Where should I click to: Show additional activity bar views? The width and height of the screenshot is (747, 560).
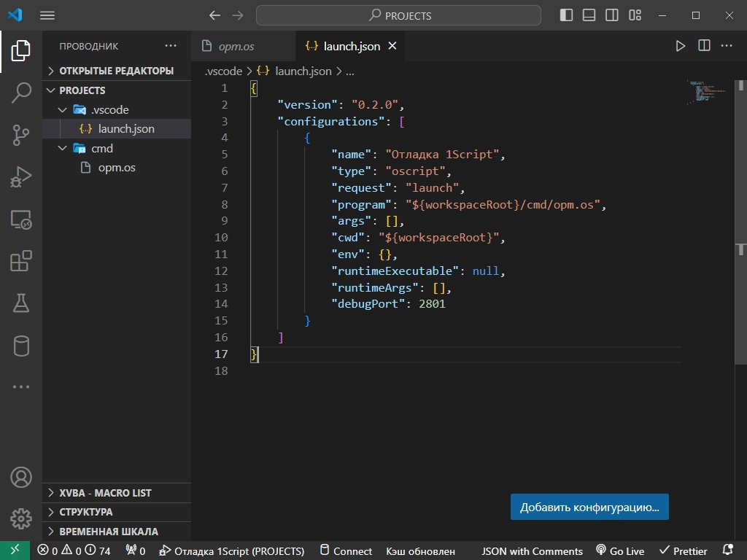point(21,386)
